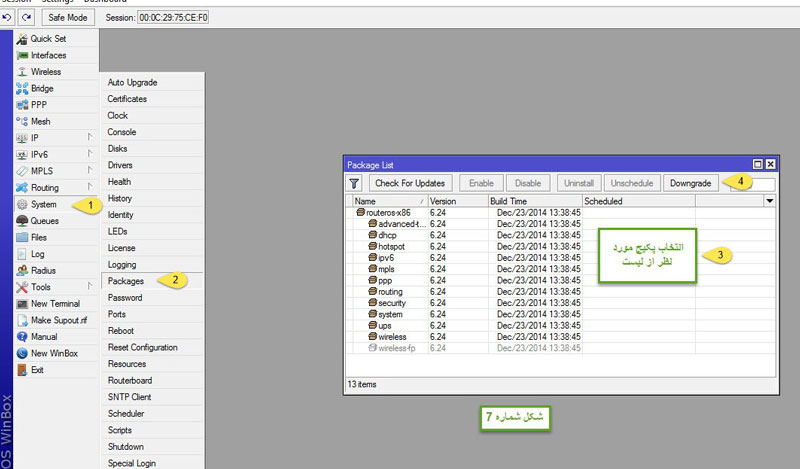Expand the MPLS submenu
800x469 pixels.
pyautogui.click(x=56, y=171)
